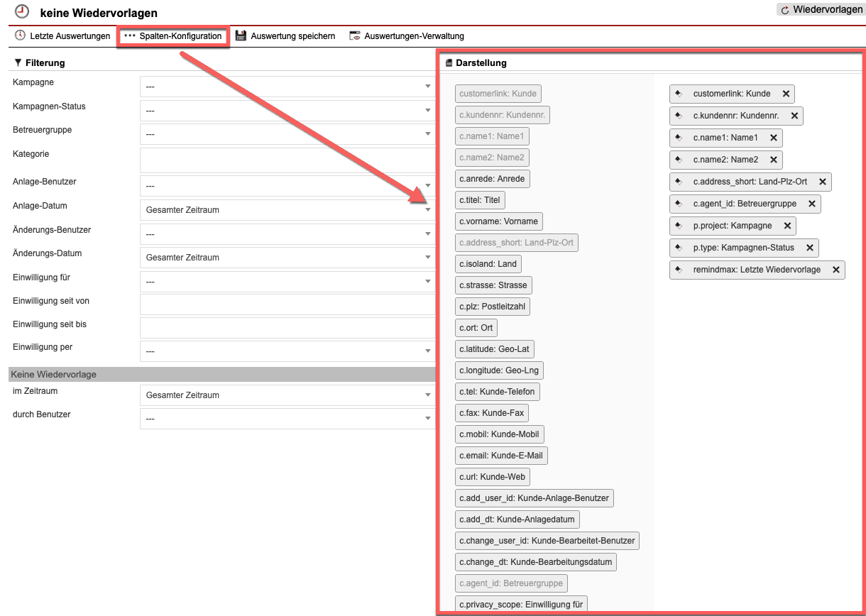This screenshot has width=866, height=616.
Task: Toggle sort icon on c.agent_id: Betreuergruppe
Action: coord(679,204)
